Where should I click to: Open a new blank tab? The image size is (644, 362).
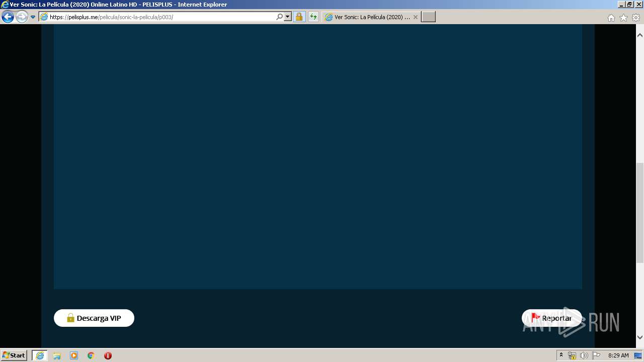428,17
